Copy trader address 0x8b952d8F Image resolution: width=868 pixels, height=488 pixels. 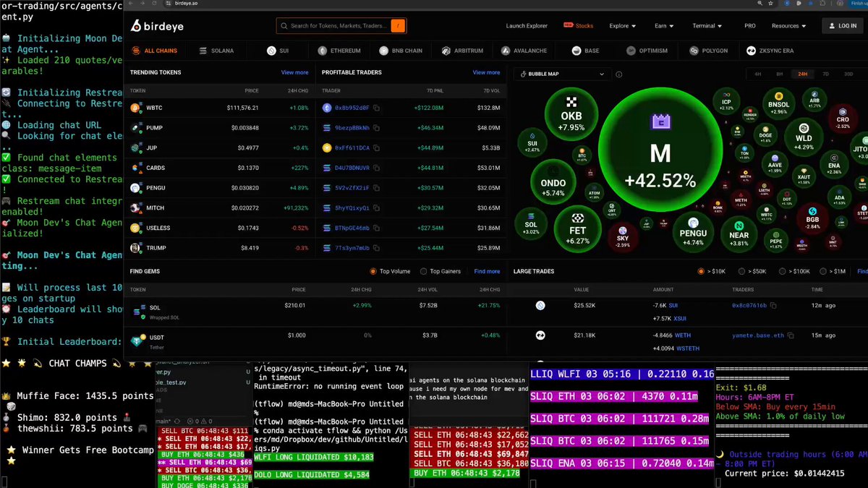[376, 108]
